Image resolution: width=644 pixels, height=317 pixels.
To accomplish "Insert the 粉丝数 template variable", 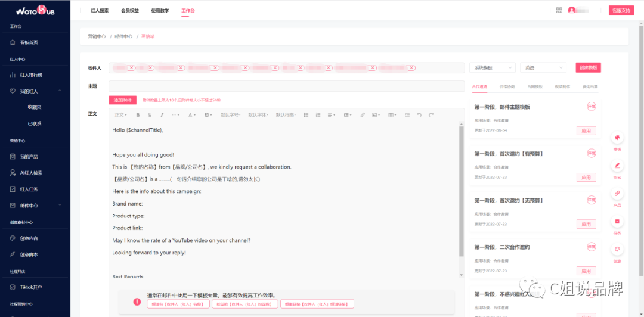I will pos(245,304).
